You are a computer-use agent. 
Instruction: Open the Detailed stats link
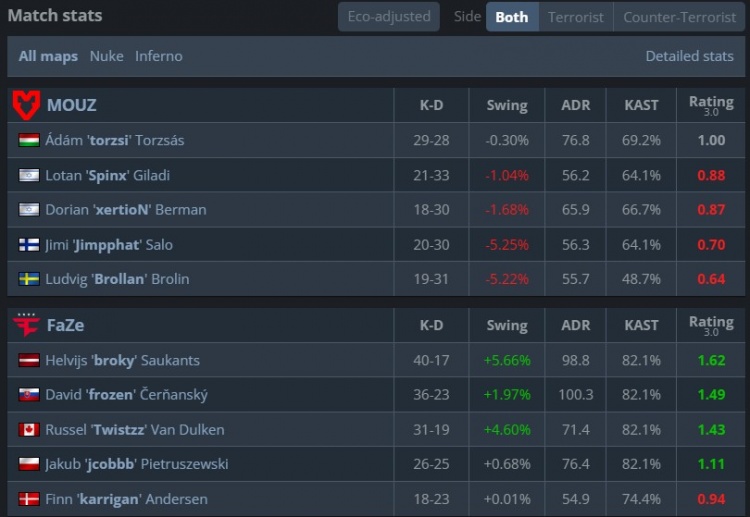pos(689,56)
